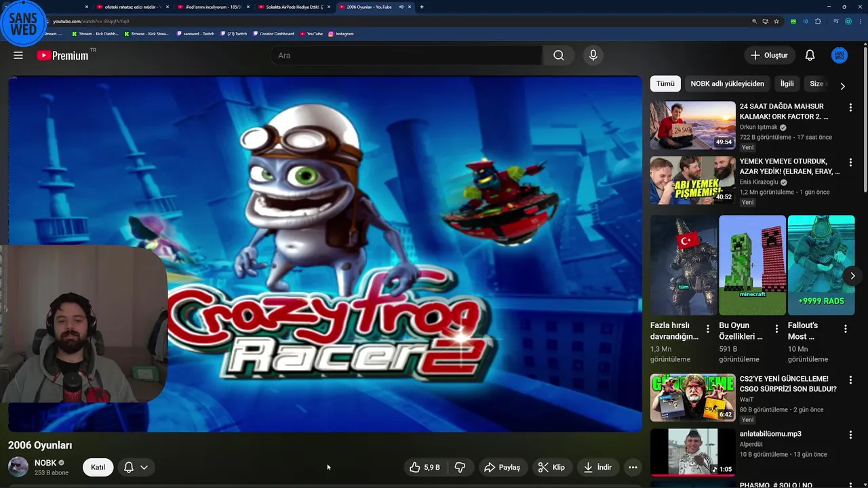Like the video with thumbs up
868x488 pixels.
tap(425, 468)
